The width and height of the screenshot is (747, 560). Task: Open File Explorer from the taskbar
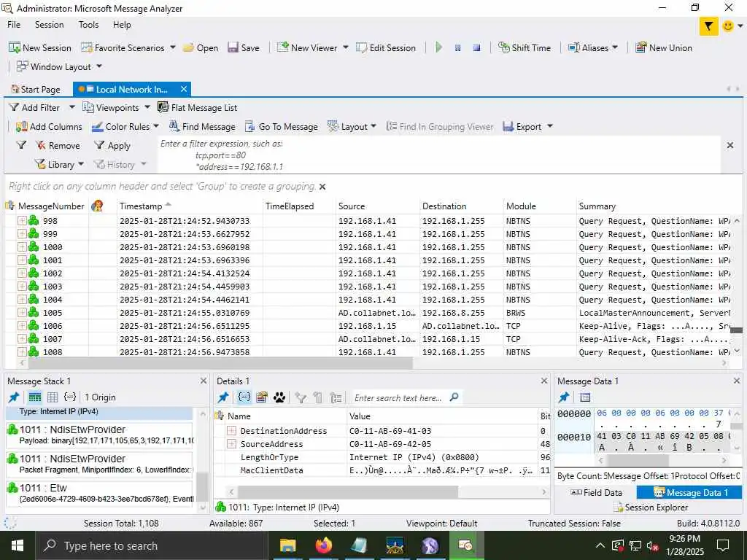(x=287, y=545)
